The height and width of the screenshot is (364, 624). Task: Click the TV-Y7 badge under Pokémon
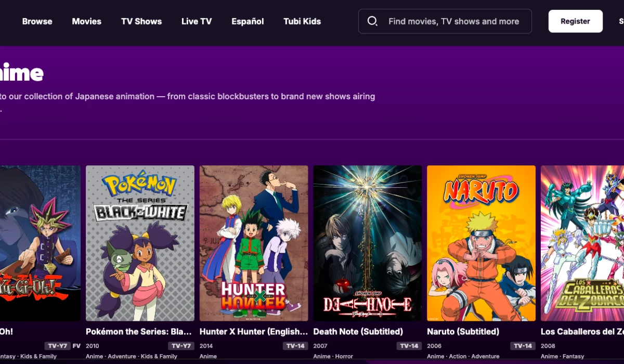point(181,346)
